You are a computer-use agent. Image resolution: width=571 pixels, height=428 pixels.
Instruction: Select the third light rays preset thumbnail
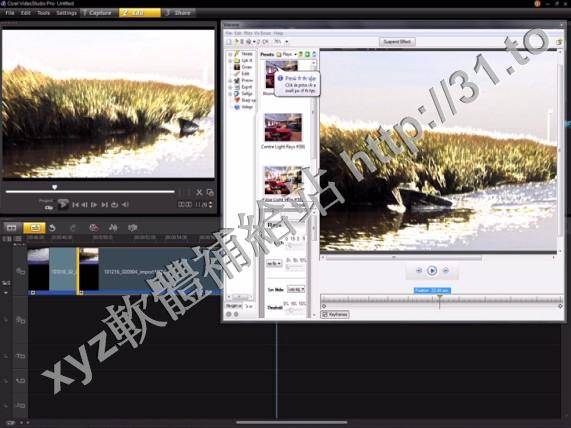pos(283,181)
